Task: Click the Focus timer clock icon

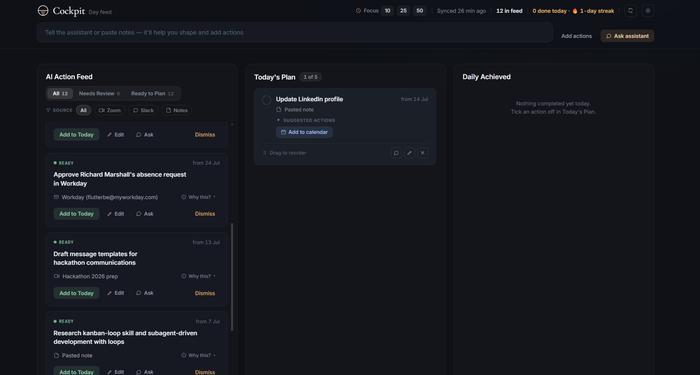Action: click(x=358, y=11)
